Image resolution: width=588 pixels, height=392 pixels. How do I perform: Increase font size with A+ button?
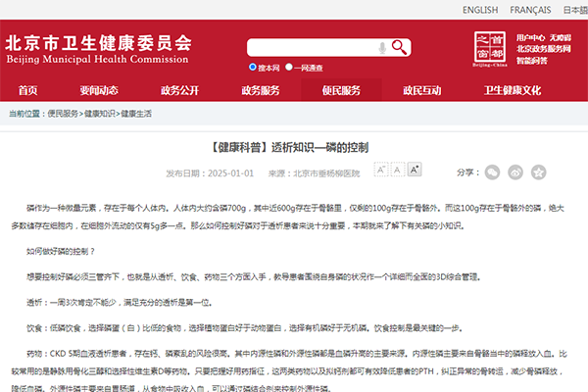415,172
